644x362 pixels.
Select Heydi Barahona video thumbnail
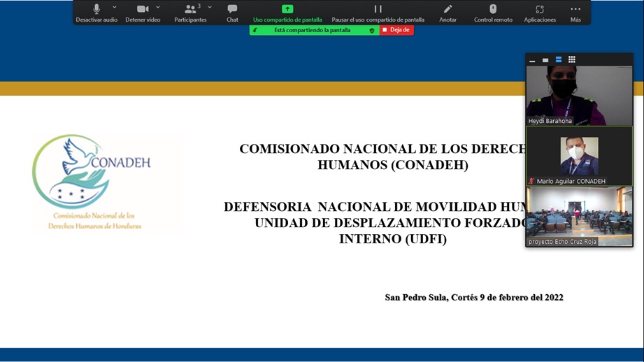coord(580,96)
